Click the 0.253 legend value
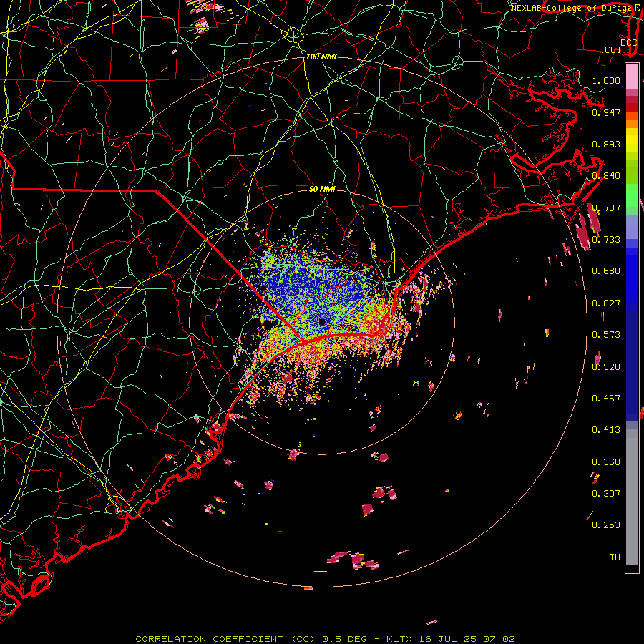The width and height of the screenshot is (644, 644). [x=606, y=525]
